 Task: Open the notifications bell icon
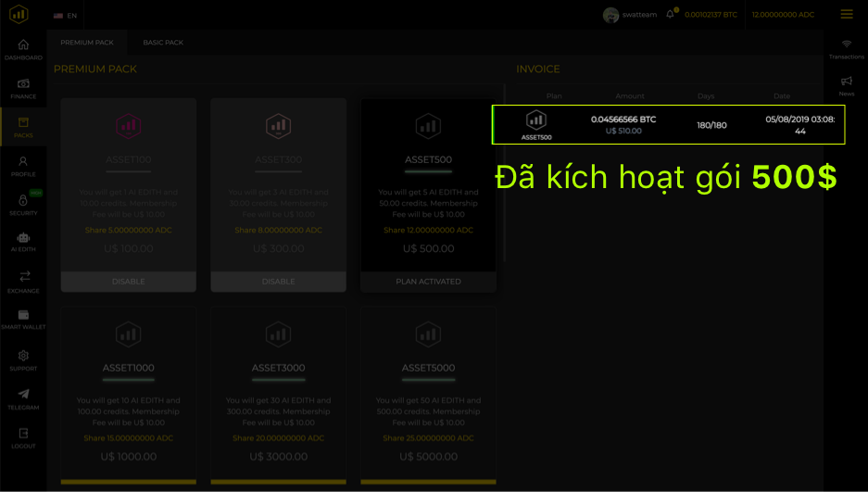[x=670, y=14]
